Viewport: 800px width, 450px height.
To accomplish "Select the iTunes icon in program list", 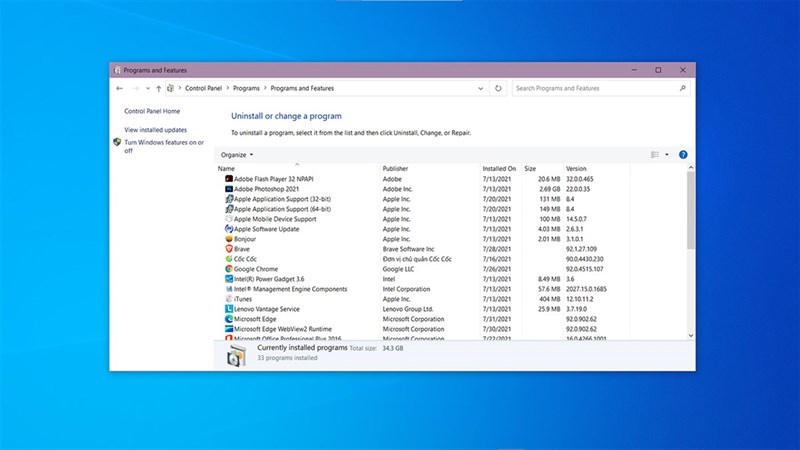I will click(x=229, y=299).
